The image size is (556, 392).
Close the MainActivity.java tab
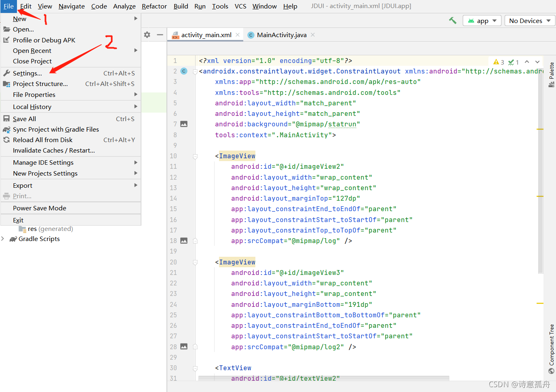pyautogui.click(x=313, y=35)
